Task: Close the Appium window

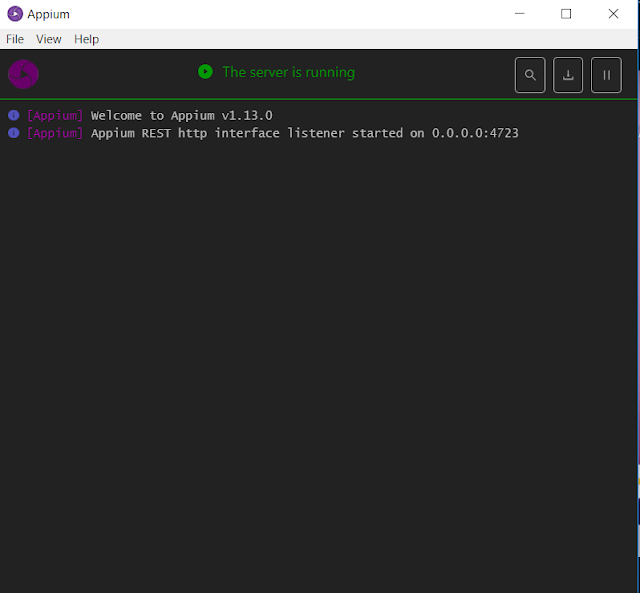Action: (x=613, y=14)
